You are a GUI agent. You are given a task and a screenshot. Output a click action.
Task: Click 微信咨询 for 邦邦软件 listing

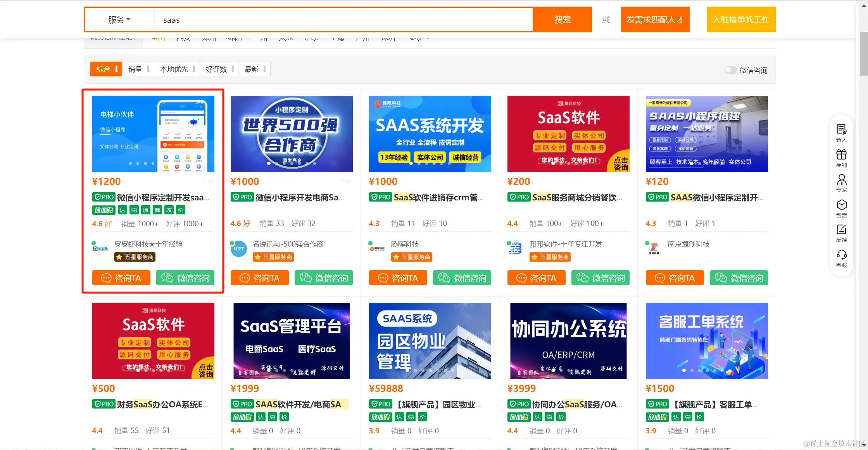(x=601, y=278)
